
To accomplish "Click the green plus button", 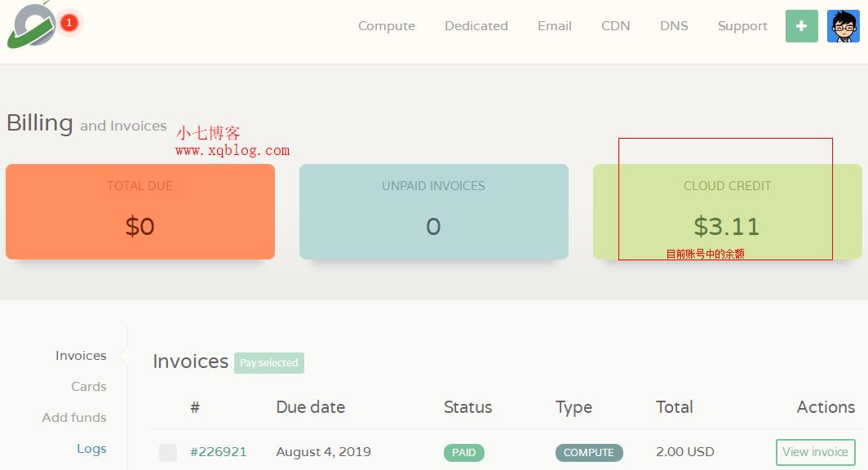I will pos(801,26).
